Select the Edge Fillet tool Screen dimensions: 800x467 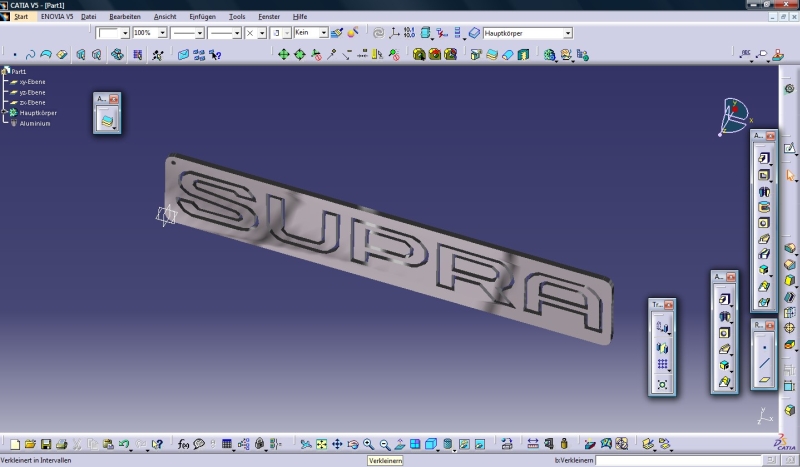[x=790, y=249]
